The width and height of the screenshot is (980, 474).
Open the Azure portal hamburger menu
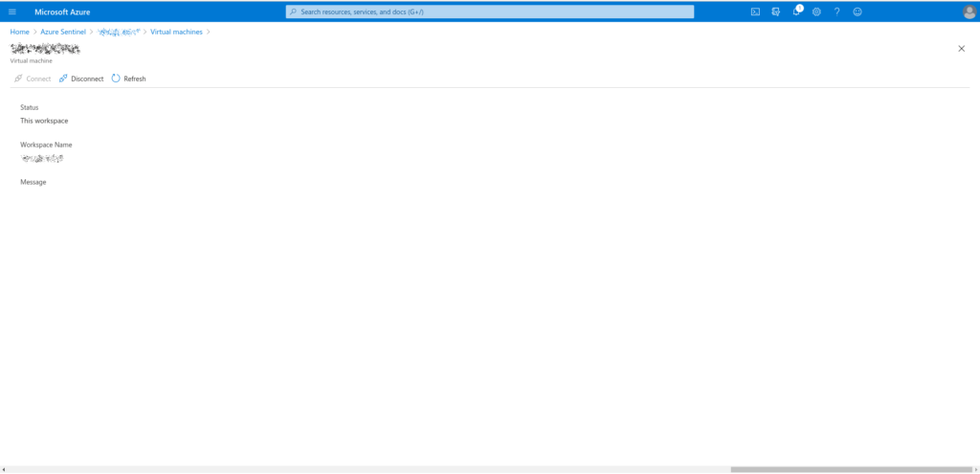12,11
